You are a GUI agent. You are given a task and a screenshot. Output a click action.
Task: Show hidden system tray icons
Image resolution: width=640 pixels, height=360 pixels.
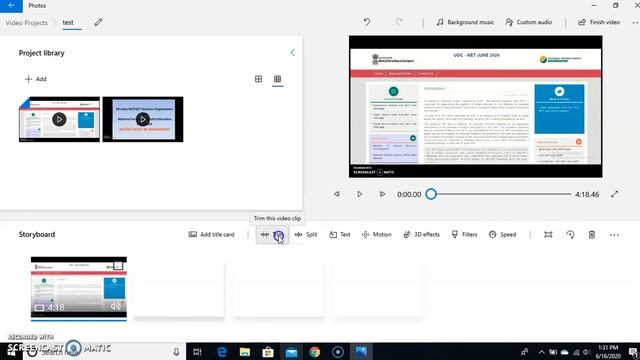pos(541,352)
